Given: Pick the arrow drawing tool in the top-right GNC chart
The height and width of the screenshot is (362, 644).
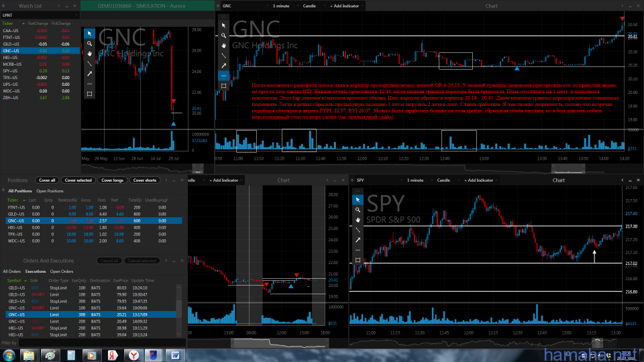Looking at the screenshot, I should click(x=223, y=66).
